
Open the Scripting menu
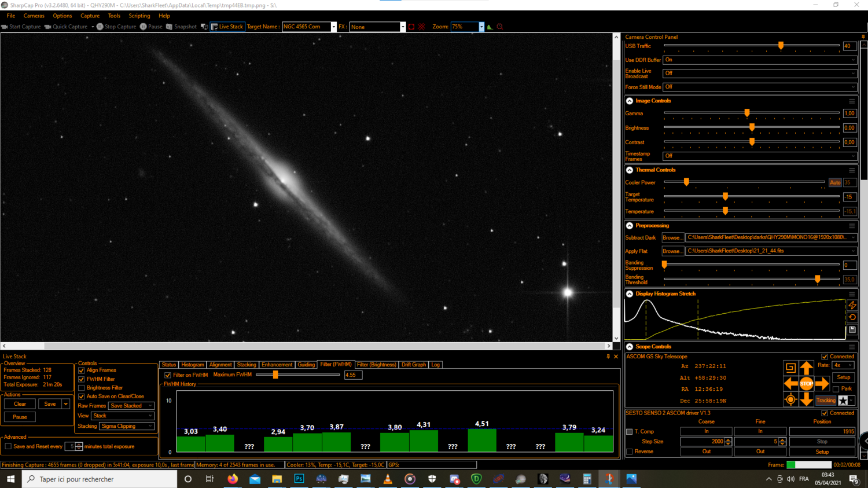139,16
